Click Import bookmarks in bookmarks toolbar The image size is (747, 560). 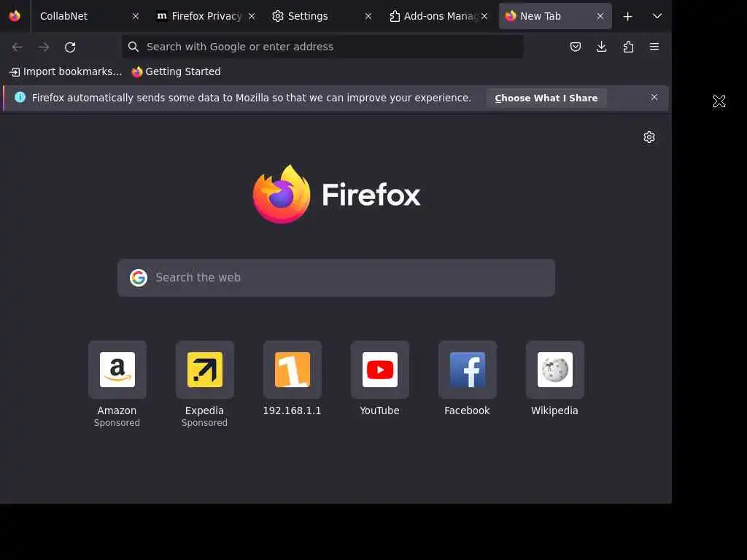[66, 71]
